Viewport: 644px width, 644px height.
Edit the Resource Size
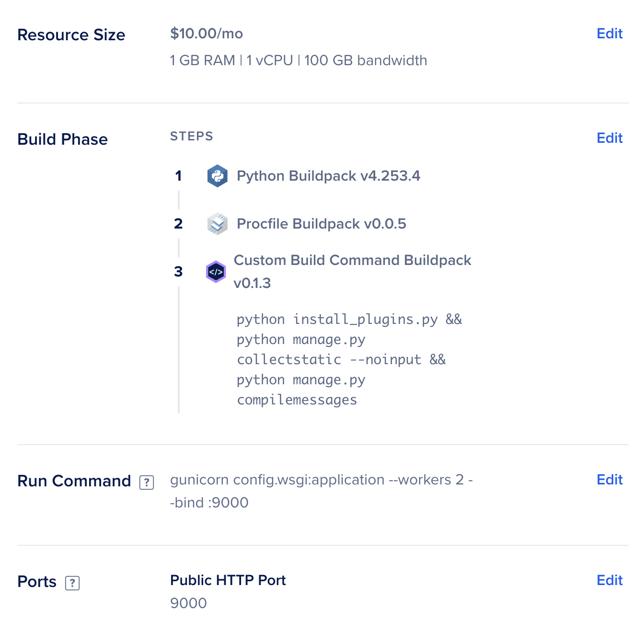click(609, 34)
